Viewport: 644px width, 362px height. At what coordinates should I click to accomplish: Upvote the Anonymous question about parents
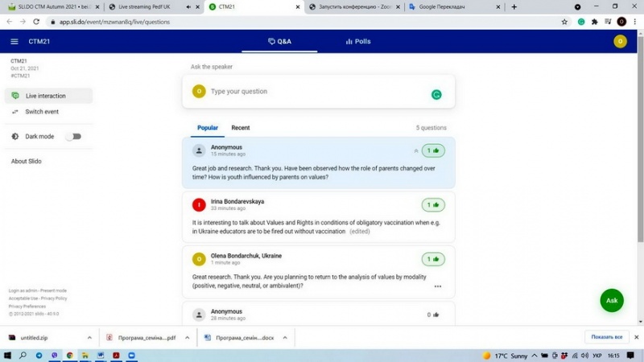433,150
